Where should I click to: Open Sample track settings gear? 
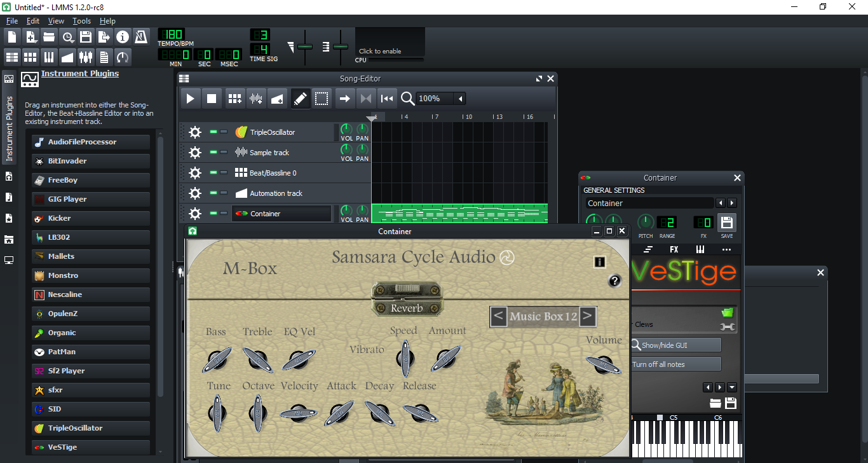195,153
